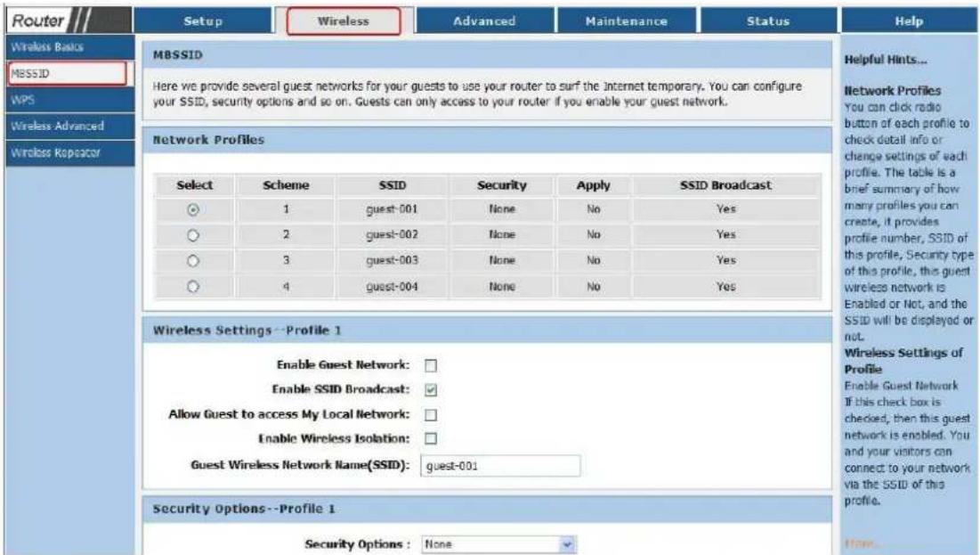Open Wireless Basics in the sidebar
Screen dimensions: 980x555
point(69,47)
